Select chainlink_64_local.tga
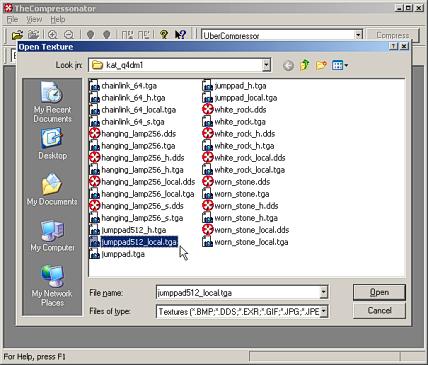This screenshot has width=428, height=365. 139,110
